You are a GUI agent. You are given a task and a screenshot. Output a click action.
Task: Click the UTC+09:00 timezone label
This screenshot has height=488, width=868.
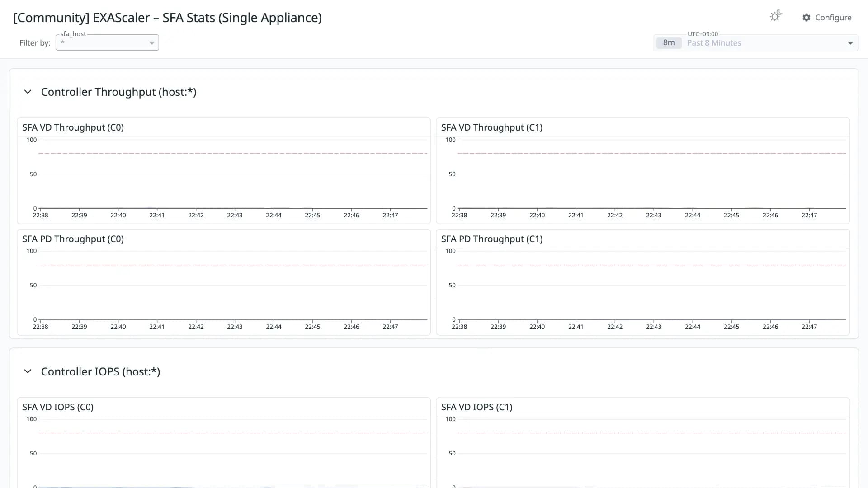click(x=703, y=34)
